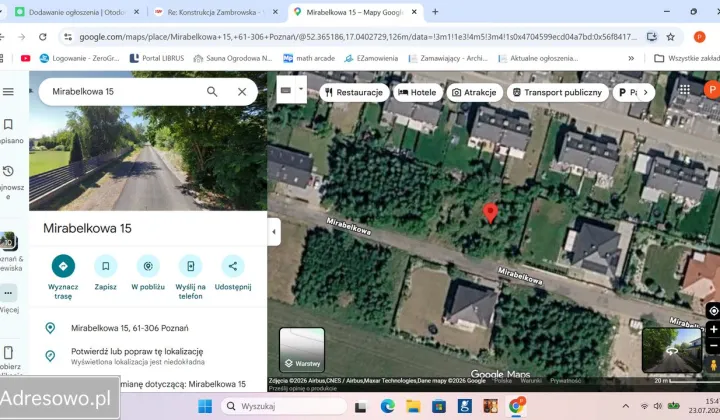Select the Pegman Street View icon
The height and width of the screenshot is (420, 720).
[713, 365]
